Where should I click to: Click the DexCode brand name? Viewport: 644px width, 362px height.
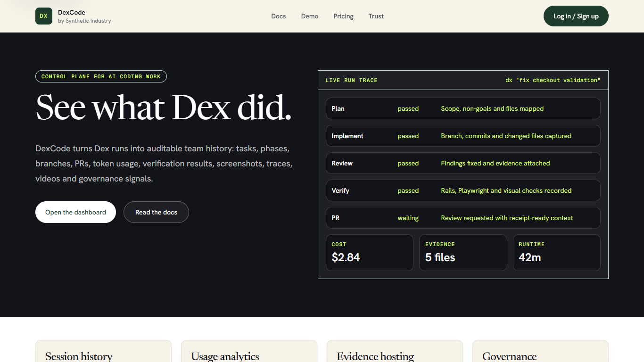pos(72,12)
